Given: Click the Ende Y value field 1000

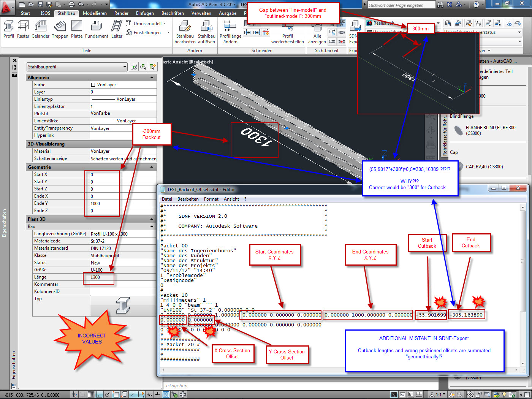Looking at the screenshot, I should pyautogui.click(x=123, y=204).
